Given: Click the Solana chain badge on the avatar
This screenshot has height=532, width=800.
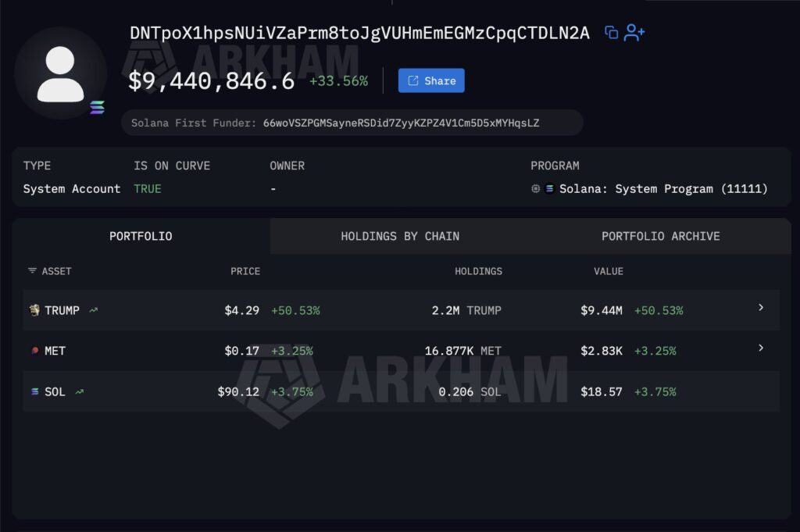Looking at the screenshot, I should point(97,107).
